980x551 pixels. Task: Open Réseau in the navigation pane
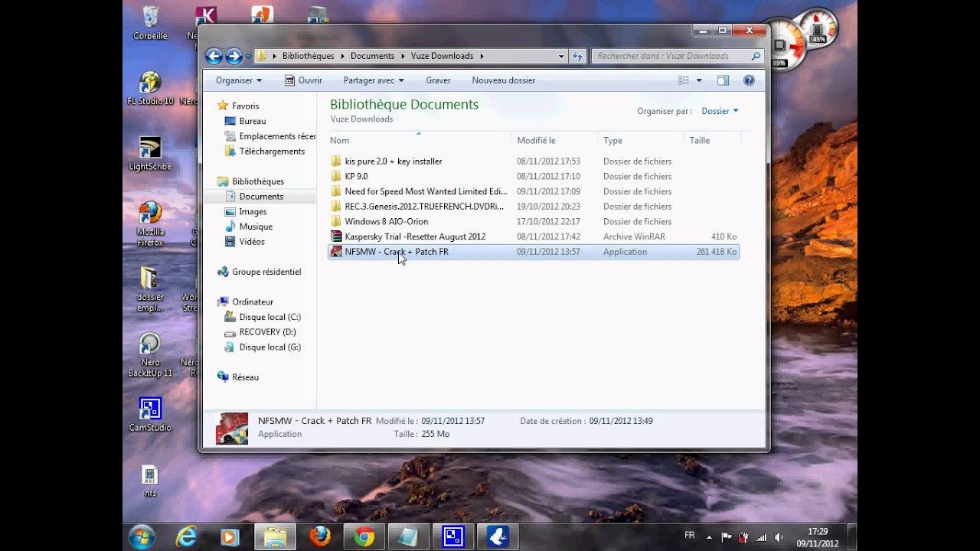[x=245, y=377]
